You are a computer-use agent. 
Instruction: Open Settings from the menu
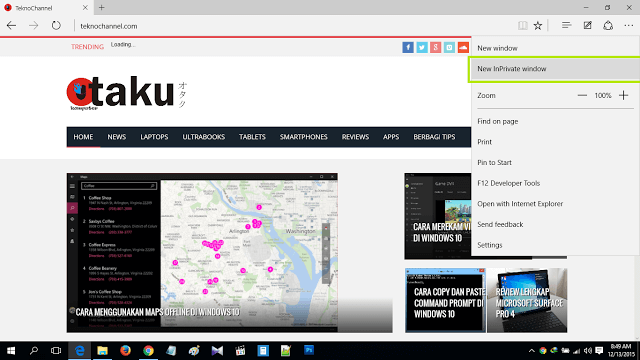(490, 245)
